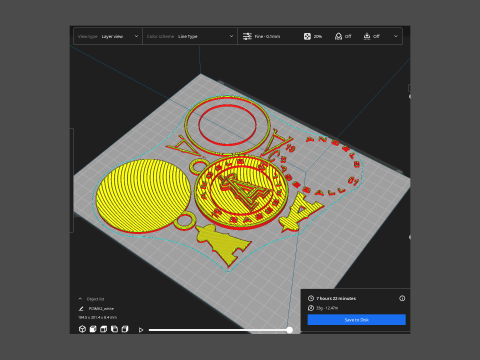This screenshot has width=480, height=360.
Task: Click the support off icon
Action: (338, 36)
